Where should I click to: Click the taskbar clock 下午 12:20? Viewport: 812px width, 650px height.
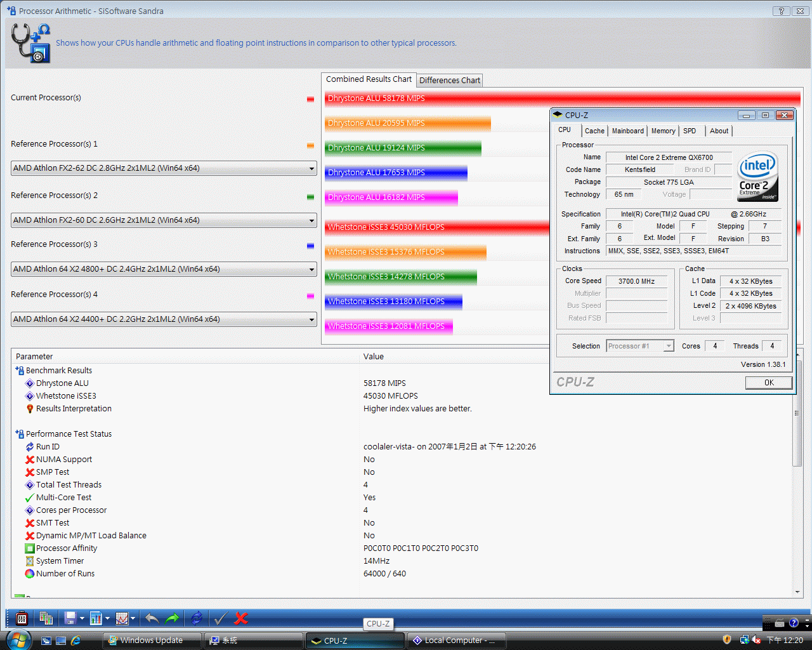click(x=785, y=640)
